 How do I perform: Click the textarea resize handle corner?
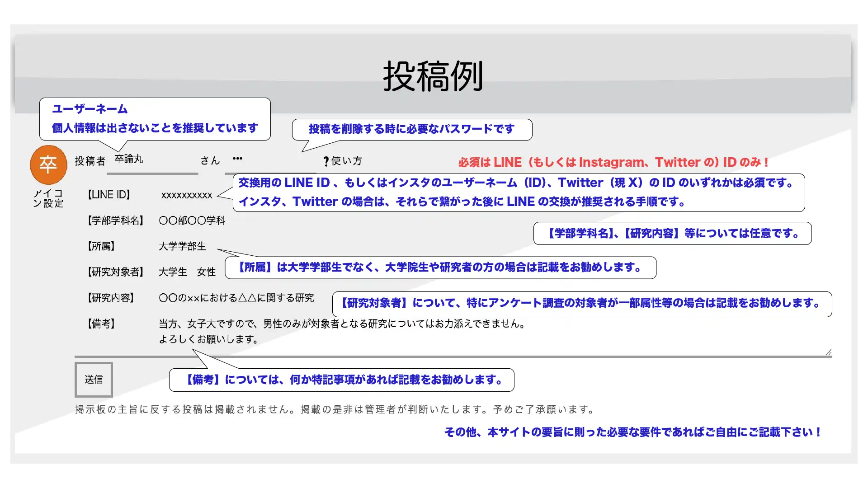point(828,352)
